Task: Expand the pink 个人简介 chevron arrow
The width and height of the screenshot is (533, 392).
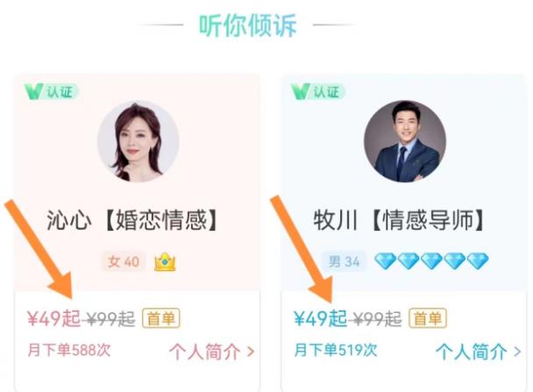Action: pyautogui.click(x=251, y=352)
